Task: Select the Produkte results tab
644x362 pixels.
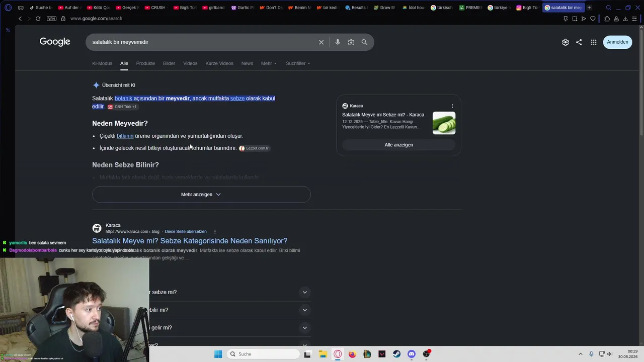Action: 145,63
